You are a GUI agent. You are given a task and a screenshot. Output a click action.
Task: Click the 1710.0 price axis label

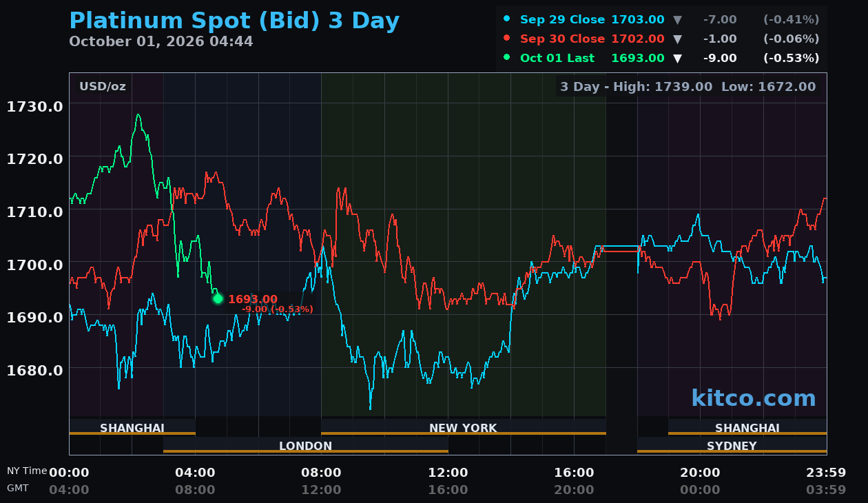[x=35, y=212]
